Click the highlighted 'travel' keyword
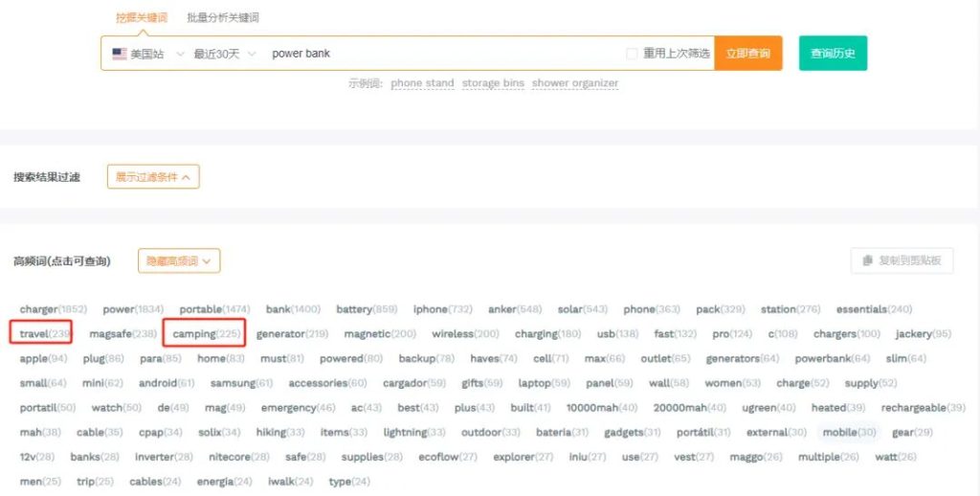 coord(33,333)
